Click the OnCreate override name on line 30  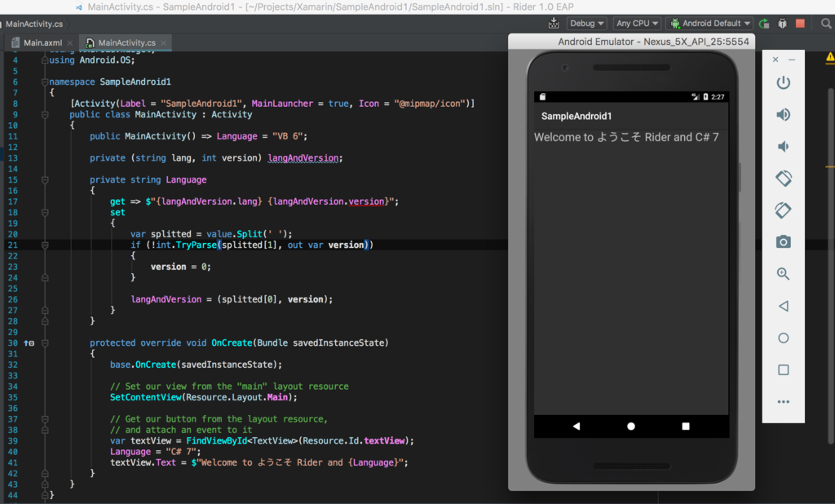tap(232, 343)
